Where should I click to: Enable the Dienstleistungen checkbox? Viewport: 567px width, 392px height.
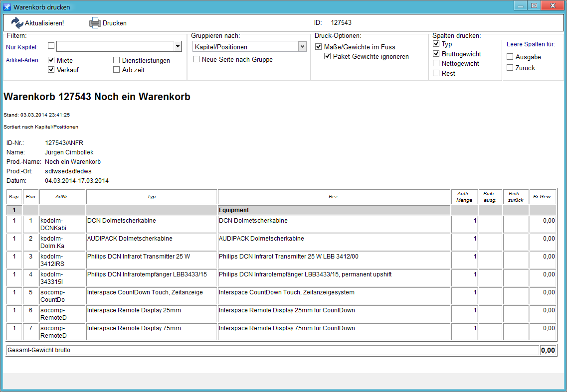[116, 60]
